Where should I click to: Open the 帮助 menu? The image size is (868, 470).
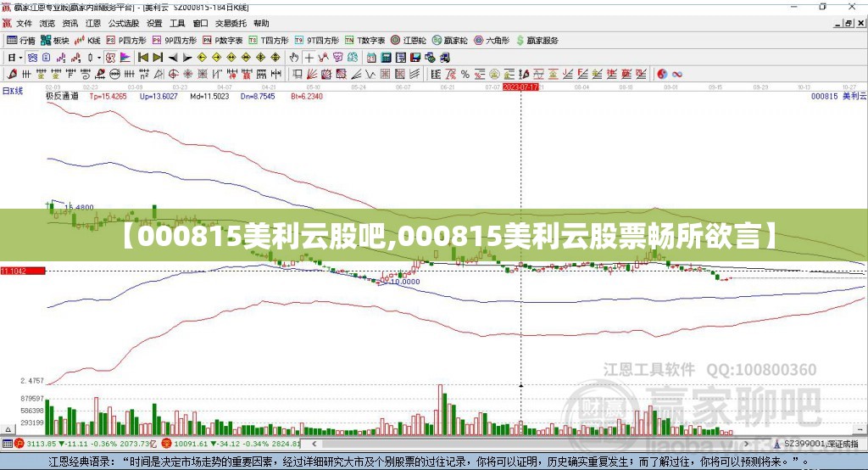point(261,23)
